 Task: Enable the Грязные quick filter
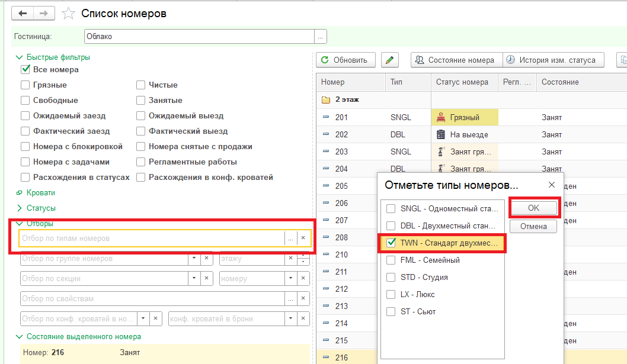(25, 85)
